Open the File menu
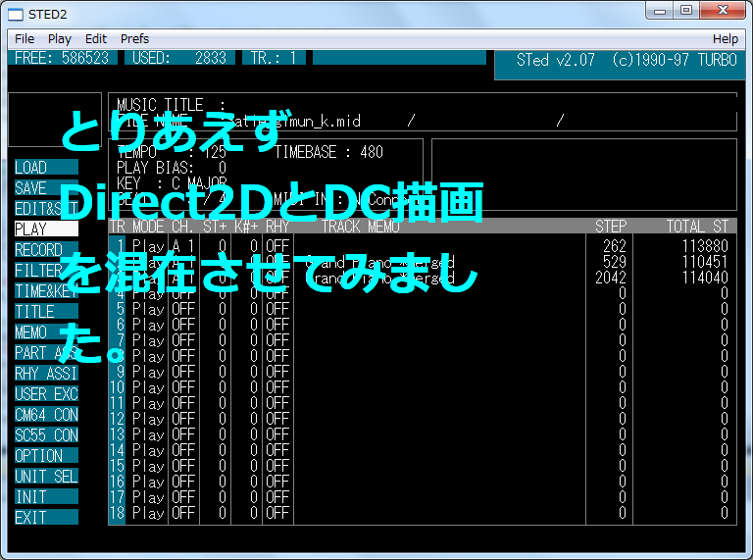The width and height of the screenshot is (753, 560). (25, 38)
